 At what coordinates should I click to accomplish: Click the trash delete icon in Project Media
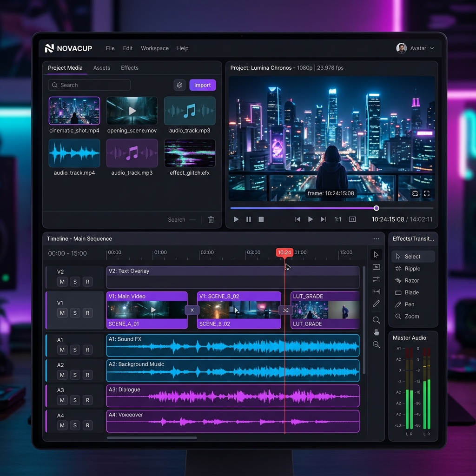tap(211, 219)
